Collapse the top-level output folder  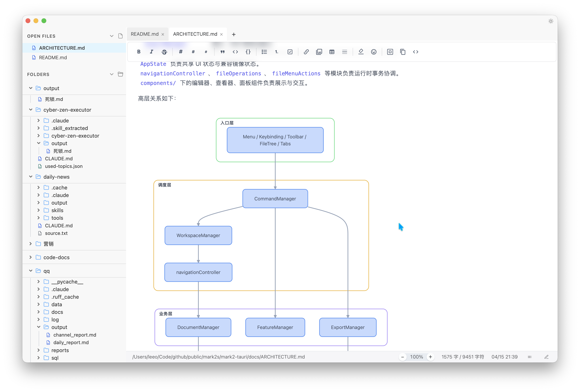(x=31, y=88)
